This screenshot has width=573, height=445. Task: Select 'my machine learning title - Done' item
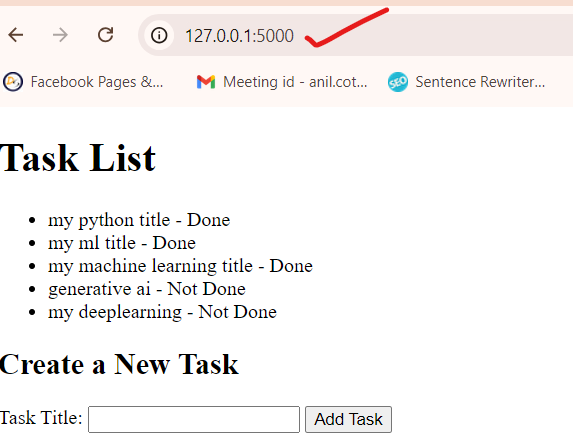coord(180,266)
